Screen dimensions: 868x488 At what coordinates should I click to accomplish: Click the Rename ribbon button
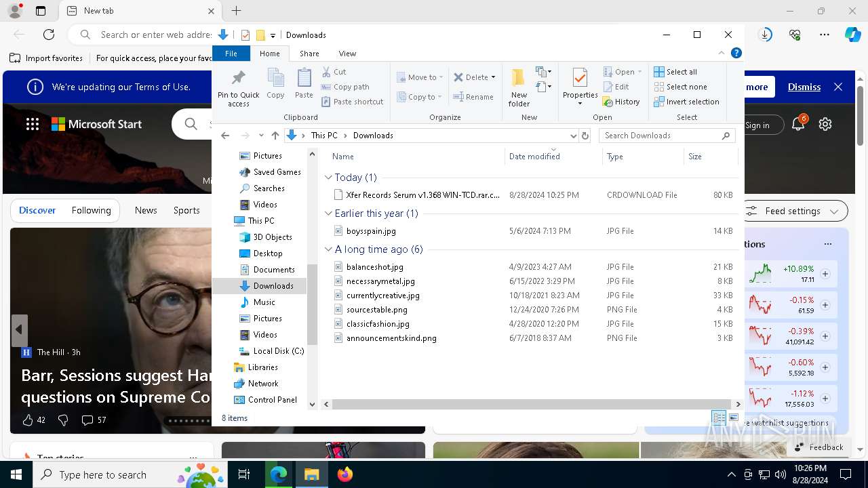pos(473,97)
